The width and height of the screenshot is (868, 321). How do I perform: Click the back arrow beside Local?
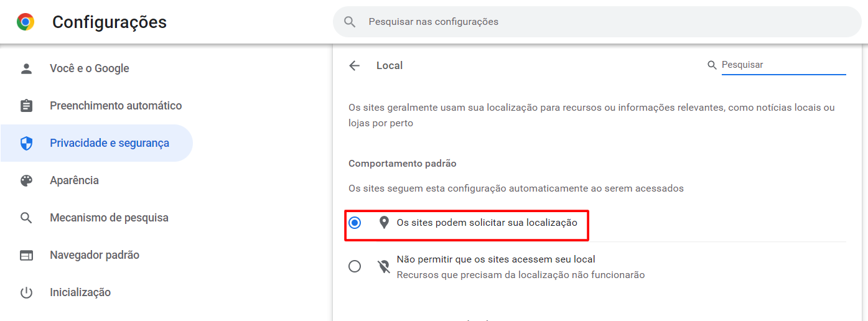click(x=355, y=65)
